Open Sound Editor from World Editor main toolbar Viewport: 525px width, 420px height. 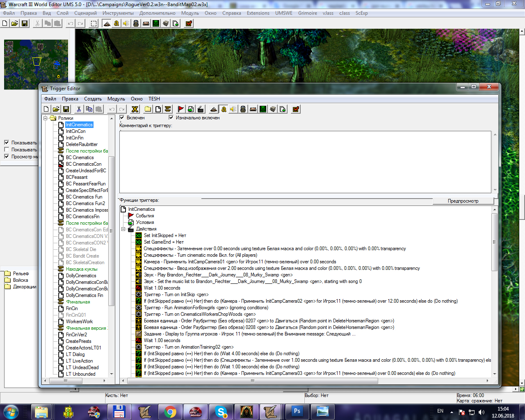pos(126,23)
